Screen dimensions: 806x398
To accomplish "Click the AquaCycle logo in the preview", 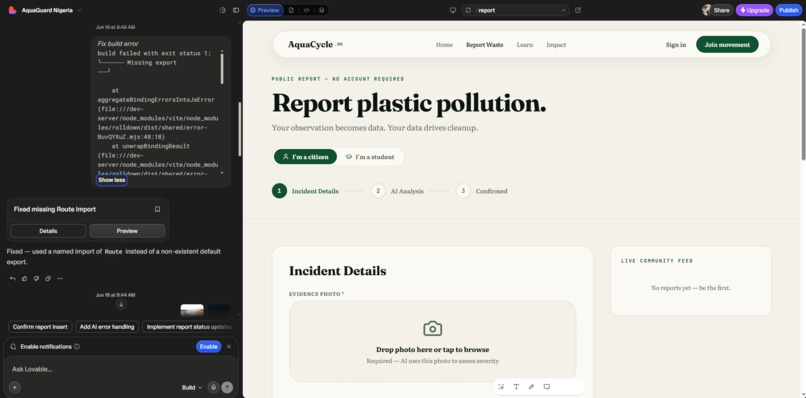I will [315, 45].
